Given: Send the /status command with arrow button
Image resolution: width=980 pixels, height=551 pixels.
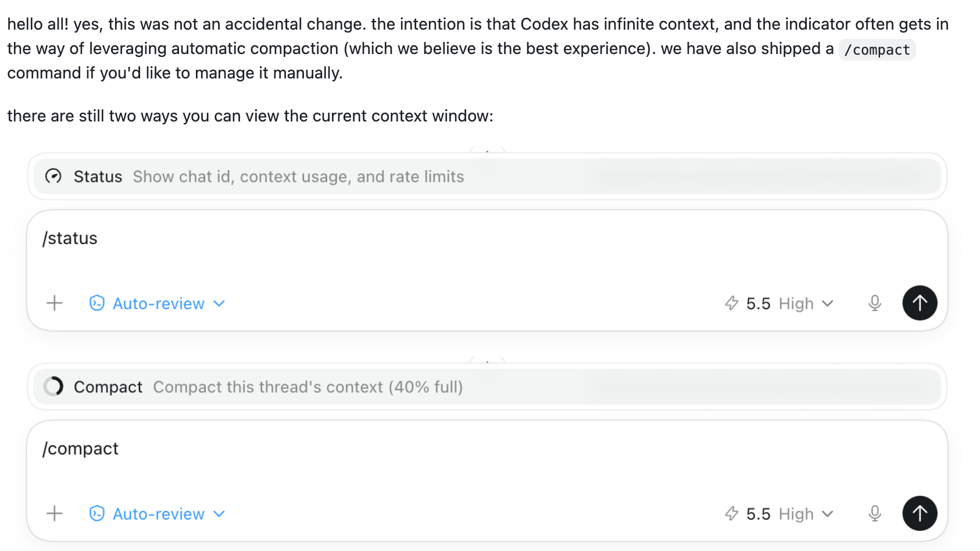Looking at the screenshot, I should tap(920, 303).
